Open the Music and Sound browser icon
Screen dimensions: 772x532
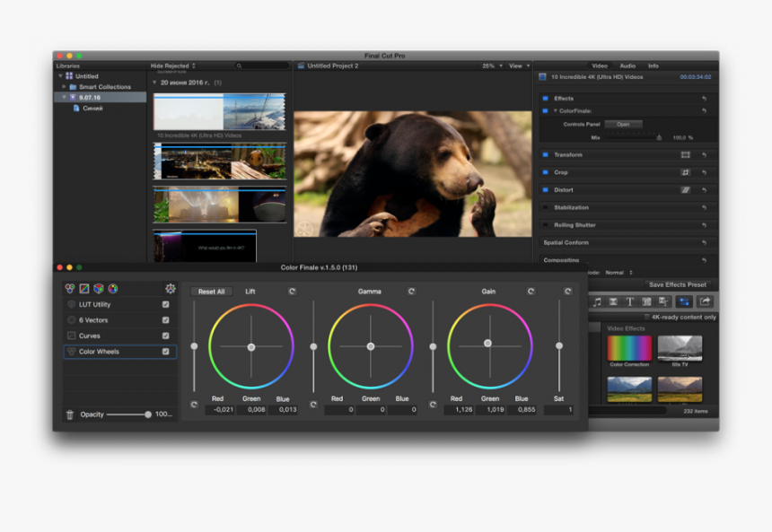(597, 301)
